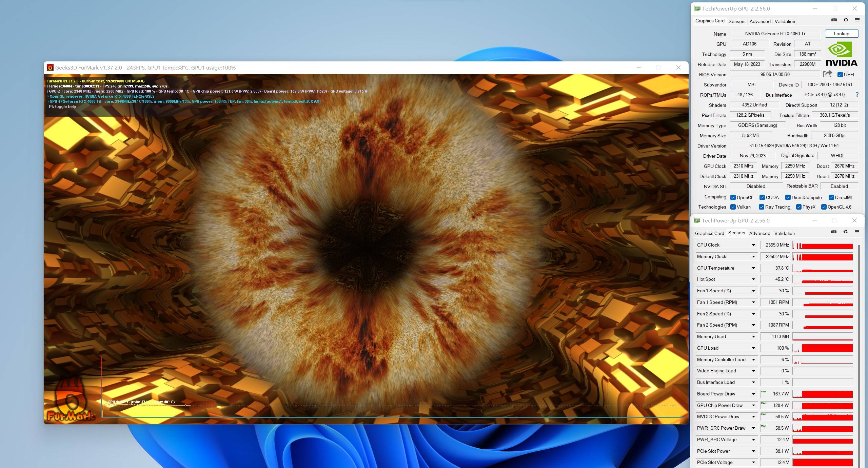Toggle the Vulkan checkbox

tap(733, 207)
